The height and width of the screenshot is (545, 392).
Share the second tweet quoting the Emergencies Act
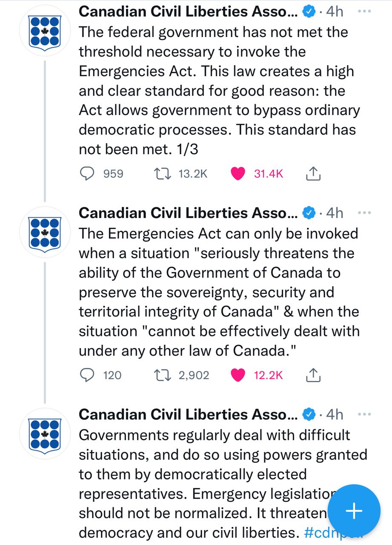tap(313, 375)
